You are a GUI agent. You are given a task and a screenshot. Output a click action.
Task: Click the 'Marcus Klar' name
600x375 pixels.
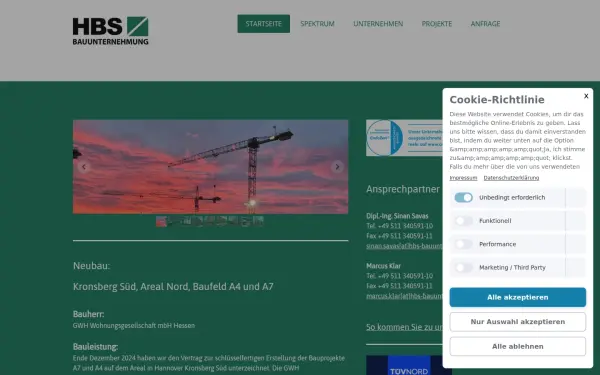(383, 266)
